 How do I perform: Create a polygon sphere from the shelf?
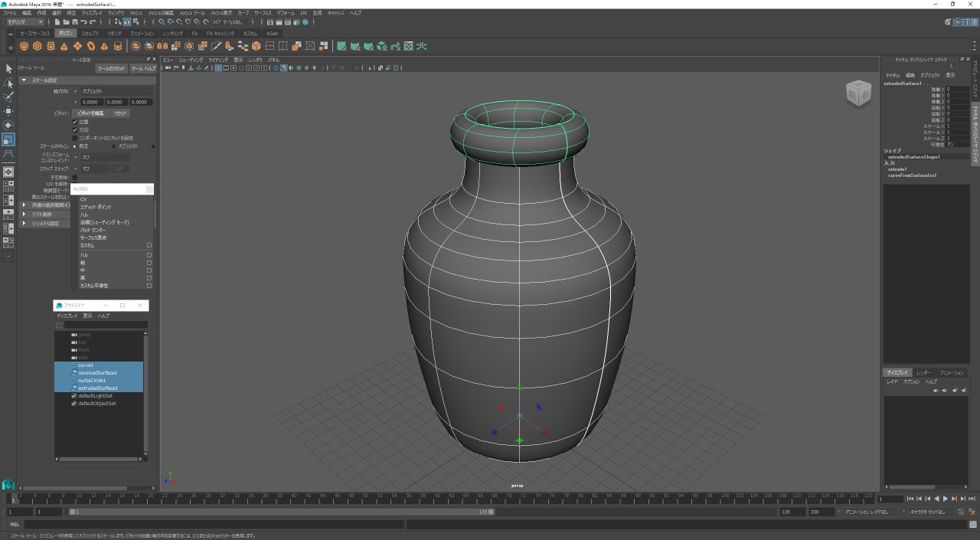(24, 47)
